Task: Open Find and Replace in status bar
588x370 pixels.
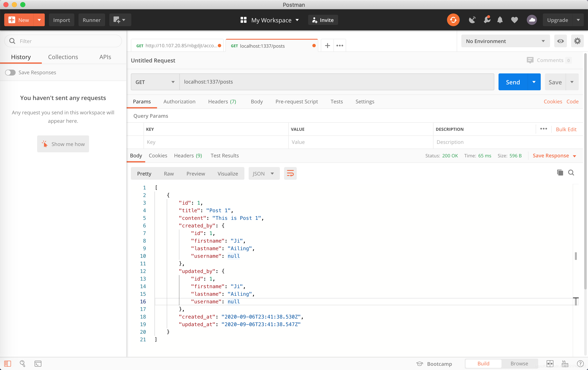Action: pos(22,363)
